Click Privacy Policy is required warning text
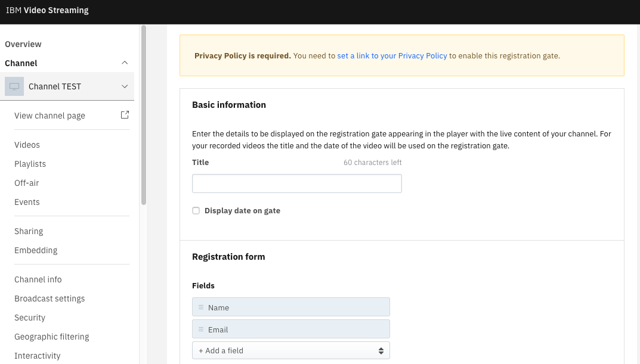This screenshot has width=640, height=364. 242,56
